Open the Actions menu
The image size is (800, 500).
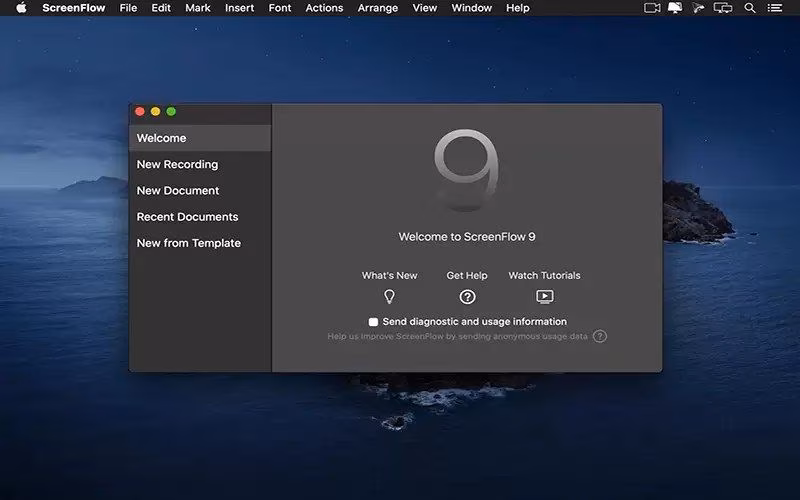point(324,8)
